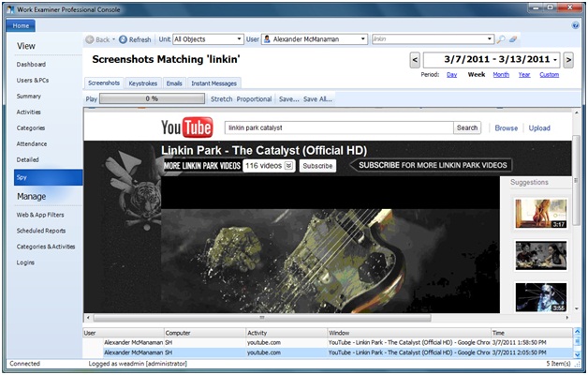Expand the search text 'linkin' dropdown arrow

coord(489,39)
